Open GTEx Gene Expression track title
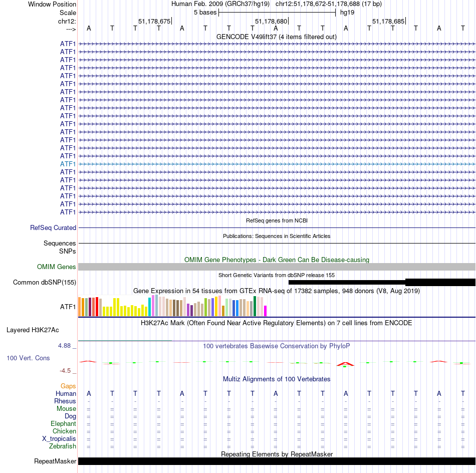 tap(277, 291)
